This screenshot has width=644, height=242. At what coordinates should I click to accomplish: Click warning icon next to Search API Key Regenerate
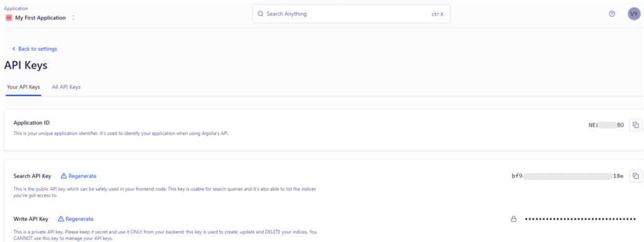(x=64, y=176)
